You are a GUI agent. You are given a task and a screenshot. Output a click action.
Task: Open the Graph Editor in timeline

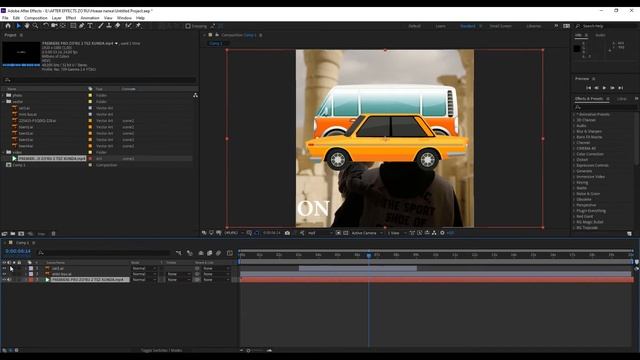[230, 253]
